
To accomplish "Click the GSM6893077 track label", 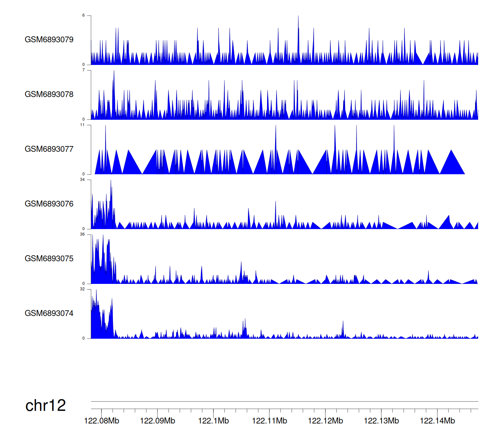I will pyautogui.click(x=49, y=149).
